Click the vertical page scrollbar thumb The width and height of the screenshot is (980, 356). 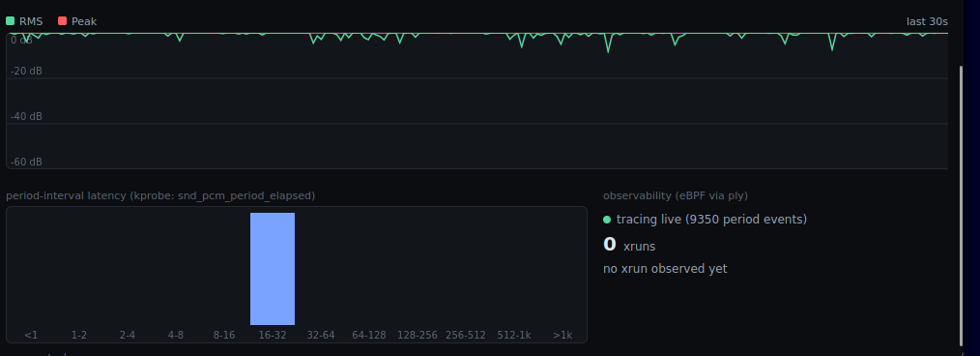pos(962,205)
